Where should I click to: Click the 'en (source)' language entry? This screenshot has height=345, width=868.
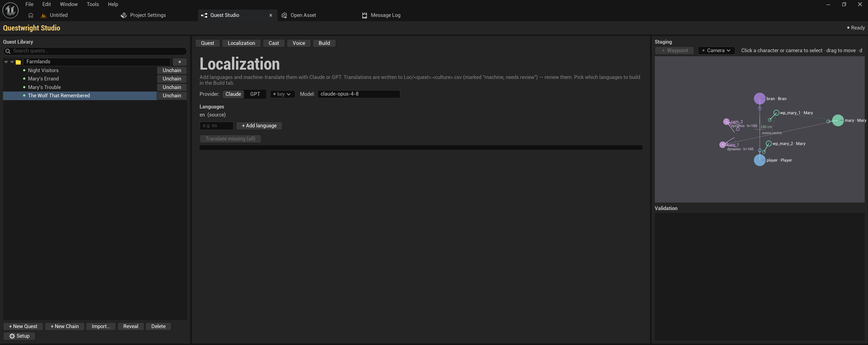tap(213, 115)
